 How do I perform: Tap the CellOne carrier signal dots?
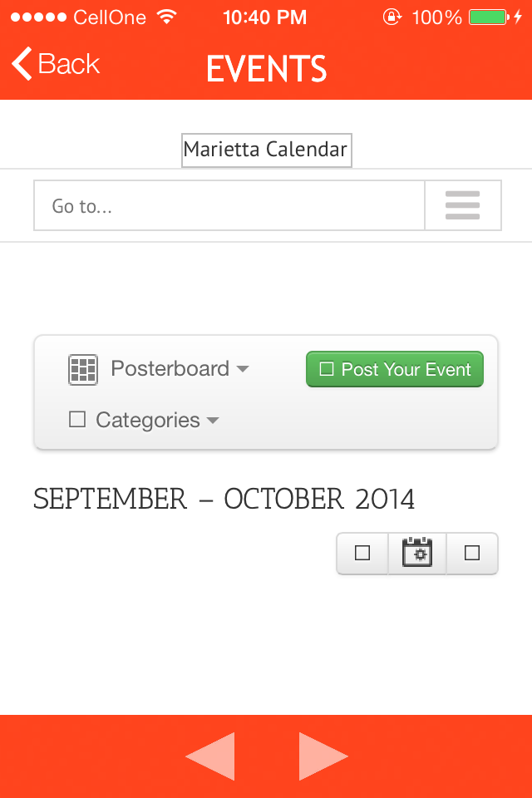(x=37, y=17)
